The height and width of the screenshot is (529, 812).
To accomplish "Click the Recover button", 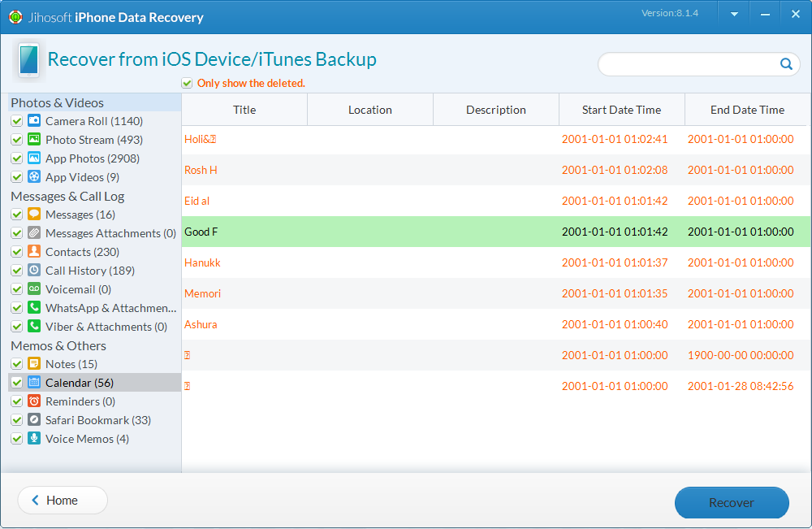I will point(731,502).
